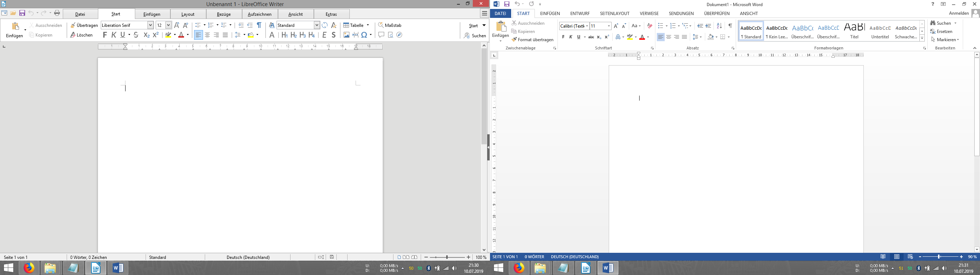Click the Save icon in Word title bar

(x=507, y=4)
